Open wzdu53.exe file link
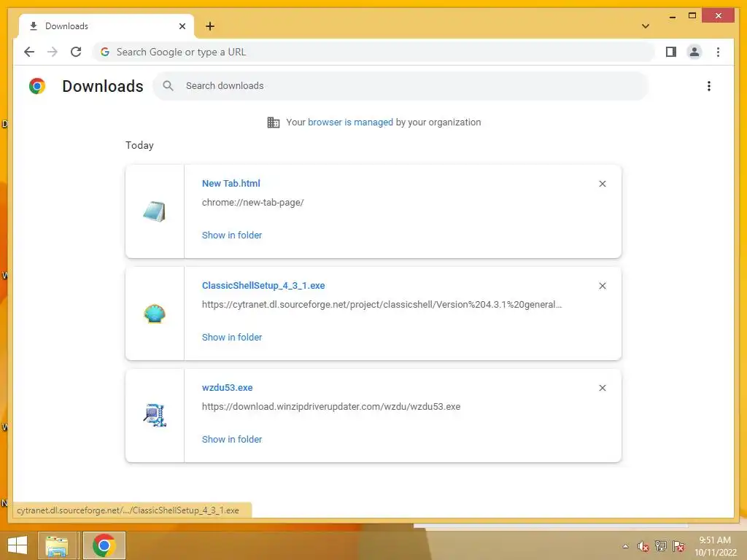This screenshot has width=747, height=560. point(228,388)
